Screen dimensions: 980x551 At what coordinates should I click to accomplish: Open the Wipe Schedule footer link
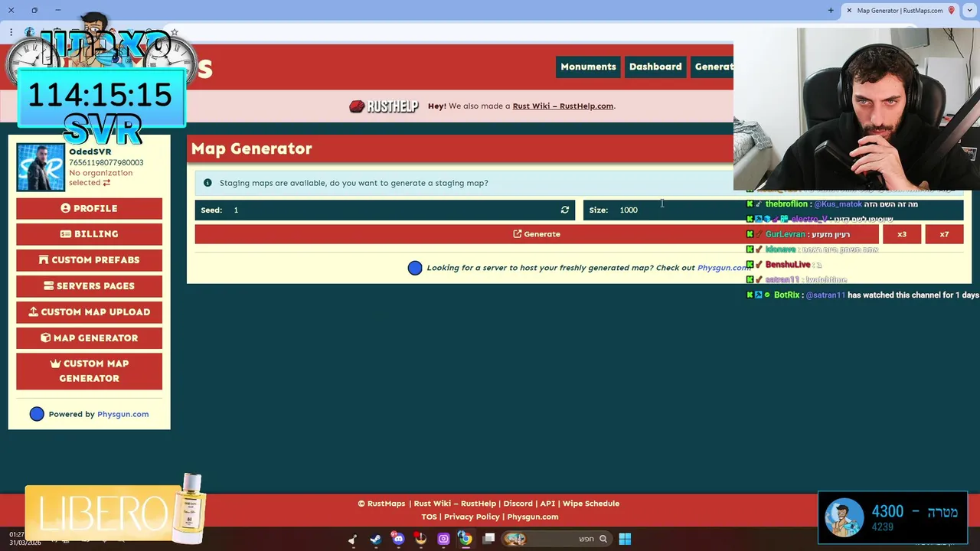[x=591, y=504]
